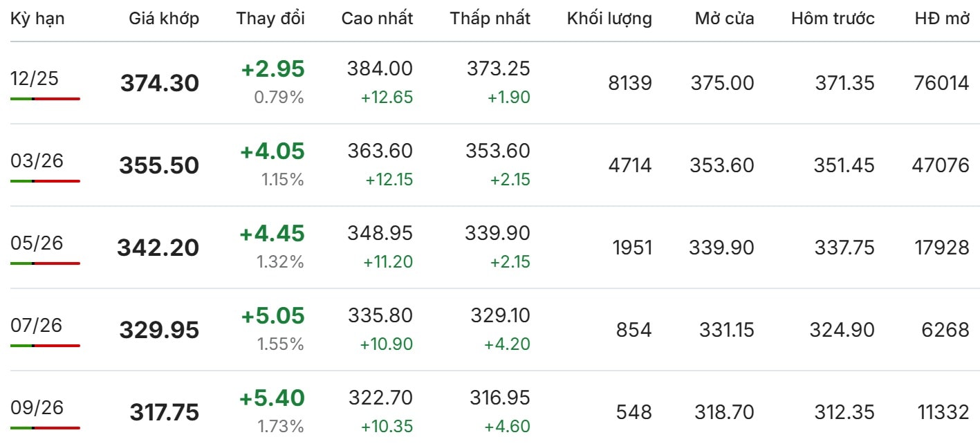Select the 12/25 contract term
Image resolution: width=980 pixels, height=446 pixels.
[x=35, y=79]
